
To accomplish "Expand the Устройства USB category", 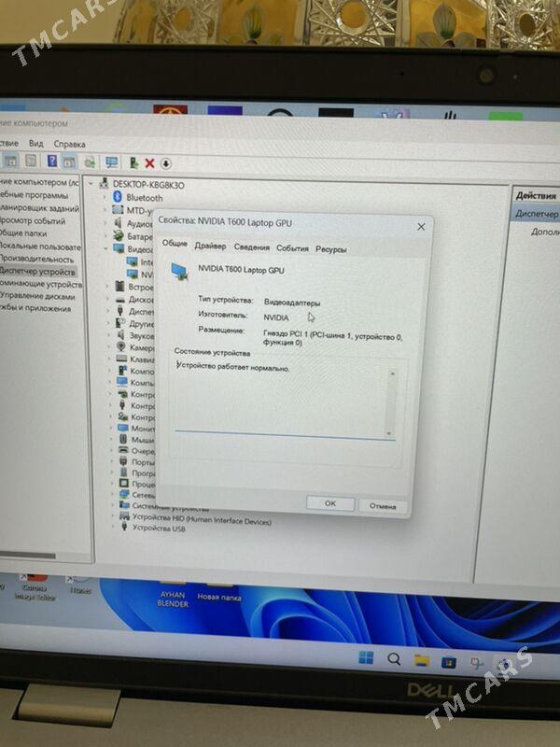I will 114,528.
